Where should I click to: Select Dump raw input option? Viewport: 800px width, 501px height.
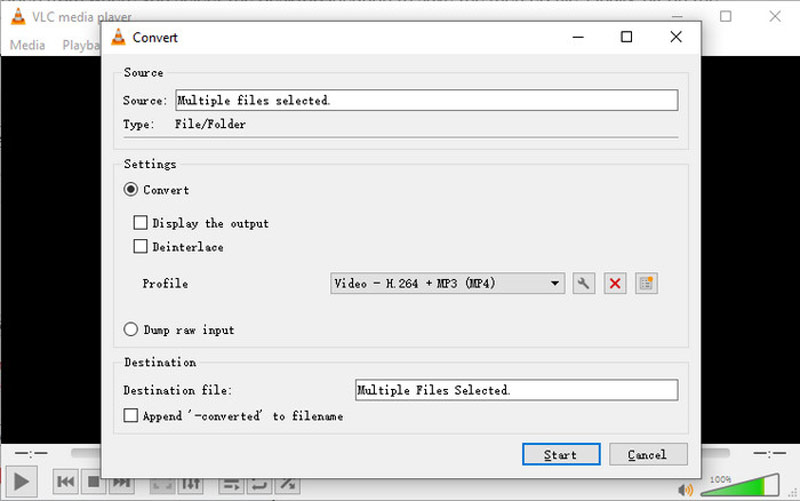[131, 329]
